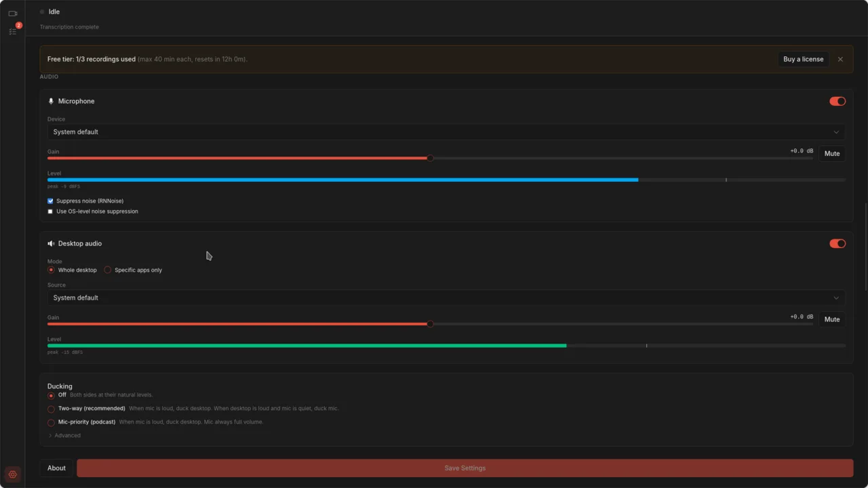The height and width of the screenshot is (488, 868).
Task: Open the recording view camera icon in sidebar
Action: (12, 14)
